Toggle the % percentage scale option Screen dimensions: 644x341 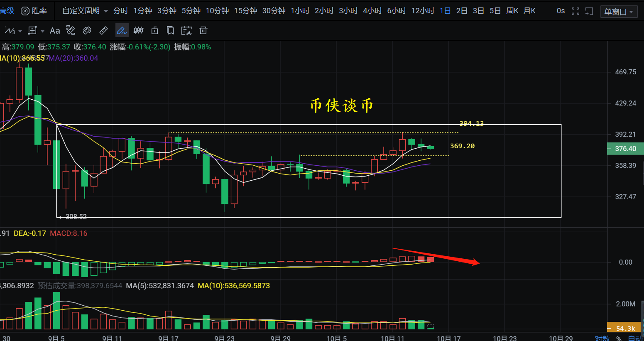619,338
